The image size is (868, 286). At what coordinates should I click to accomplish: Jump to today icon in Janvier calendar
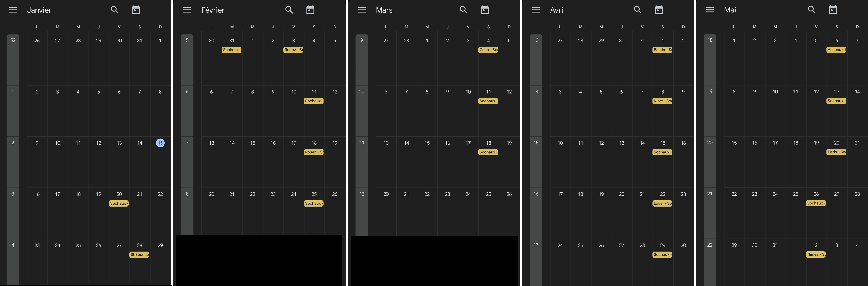[136, 10]
